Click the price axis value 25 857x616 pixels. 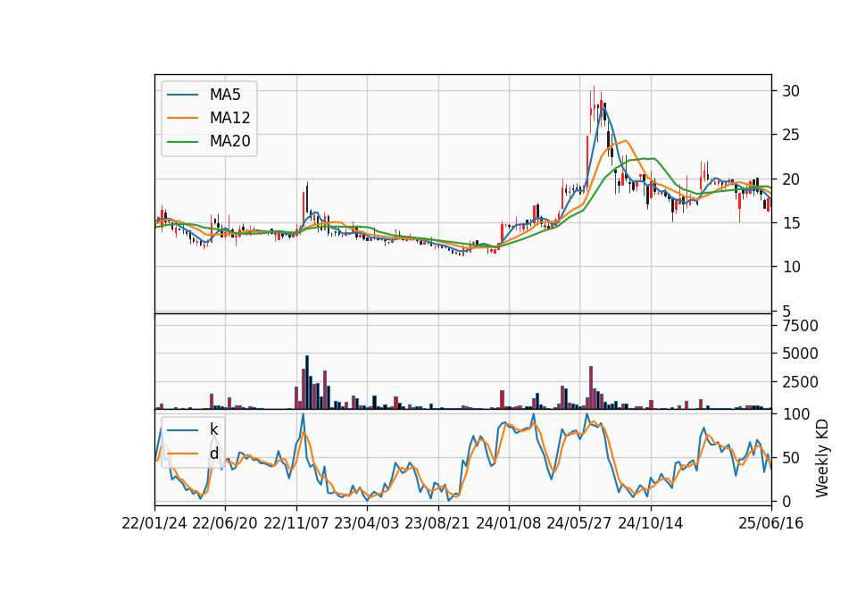tap(791, 135)
